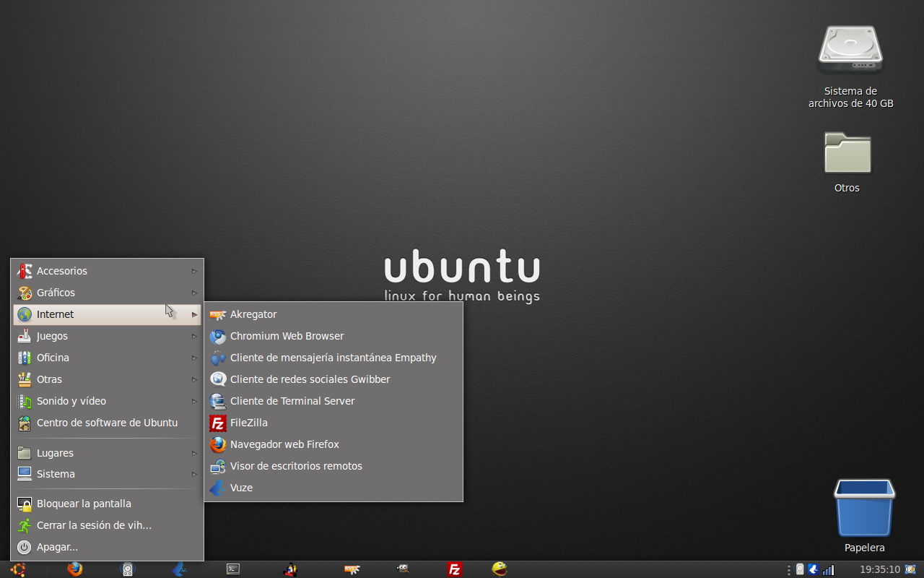Launch Akregator from the bottom panel
This screenshot has height=578, width=924.
tap(352, 569)
